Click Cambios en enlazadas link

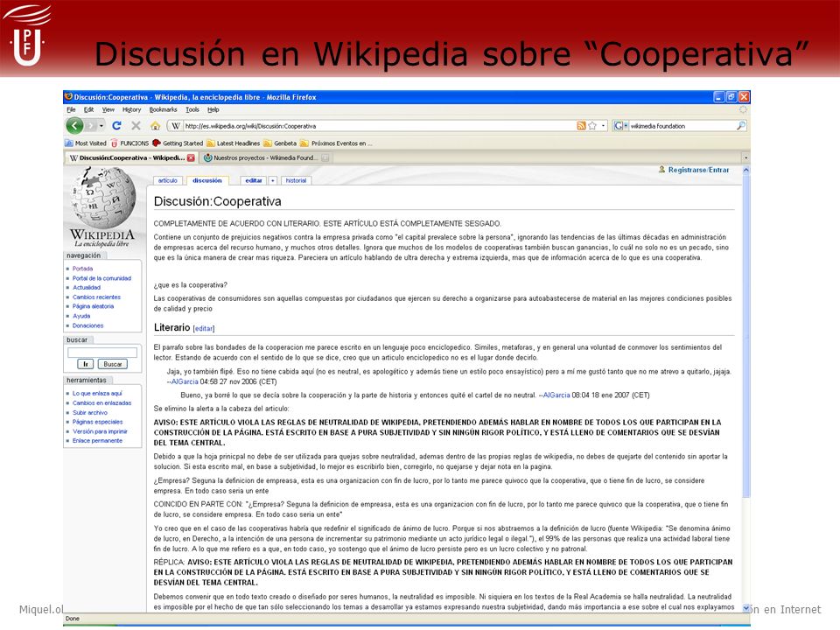pyautogui.click(x=102, y=402)
